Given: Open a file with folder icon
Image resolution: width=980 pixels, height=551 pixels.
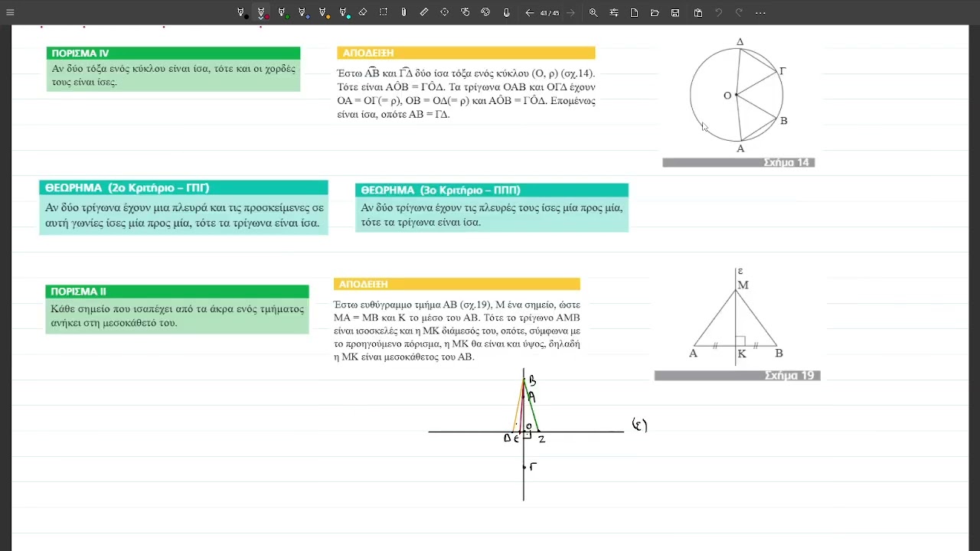Looking at the screenshot, I should (655, 12).
